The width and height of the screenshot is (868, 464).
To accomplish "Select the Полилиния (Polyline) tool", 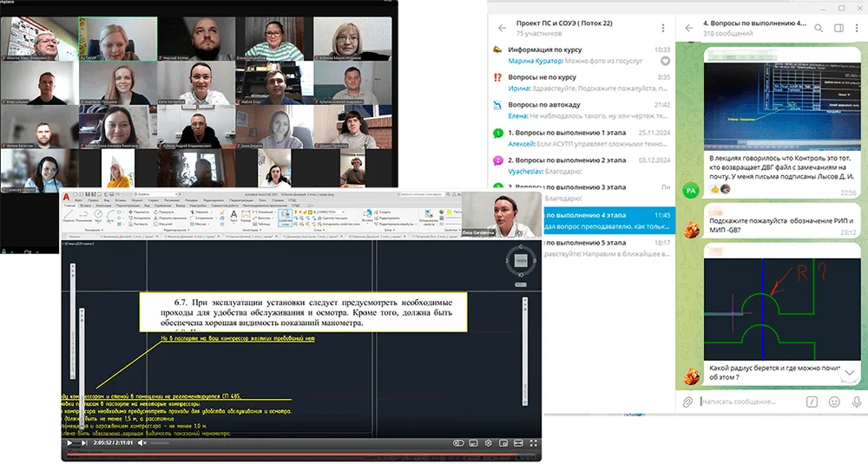I will coord(83,215).
